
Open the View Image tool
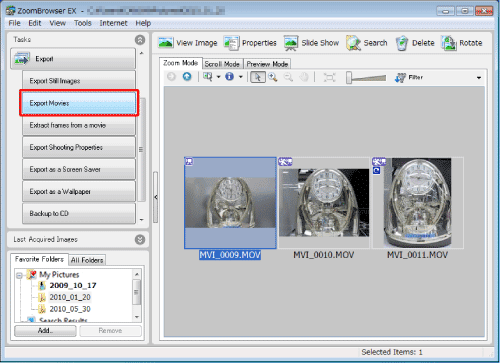[187, 43]
